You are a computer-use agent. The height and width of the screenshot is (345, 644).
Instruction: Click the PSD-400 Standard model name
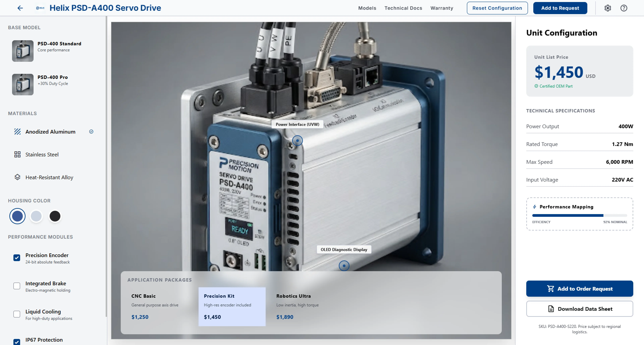coord(59,43)
